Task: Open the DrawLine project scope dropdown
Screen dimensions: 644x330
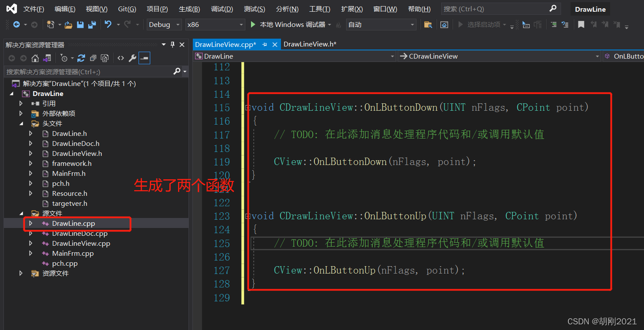Action: [x=294, y=56]
